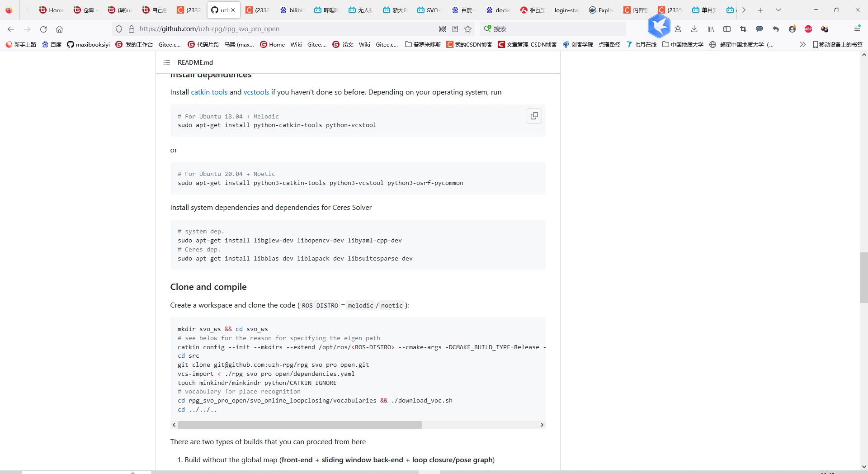
Task: Click the 搜索 search box
Action: click(554, 29)
